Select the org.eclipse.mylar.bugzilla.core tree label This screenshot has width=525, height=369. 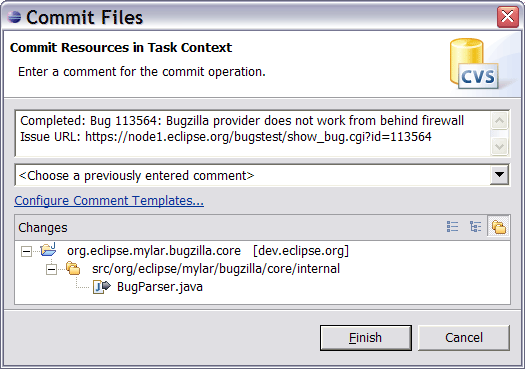click(154, 251)
